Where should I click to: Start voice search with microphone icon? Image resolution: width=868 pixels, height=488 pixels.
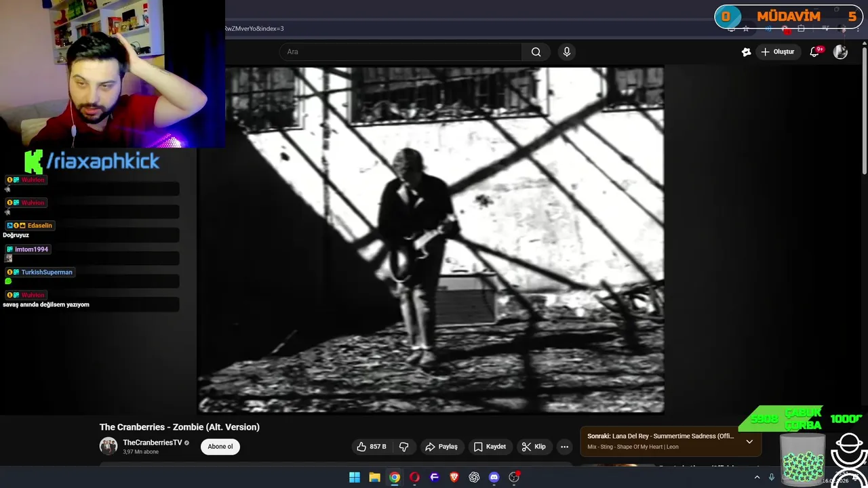pyautogui.click(x=567, y=52)
